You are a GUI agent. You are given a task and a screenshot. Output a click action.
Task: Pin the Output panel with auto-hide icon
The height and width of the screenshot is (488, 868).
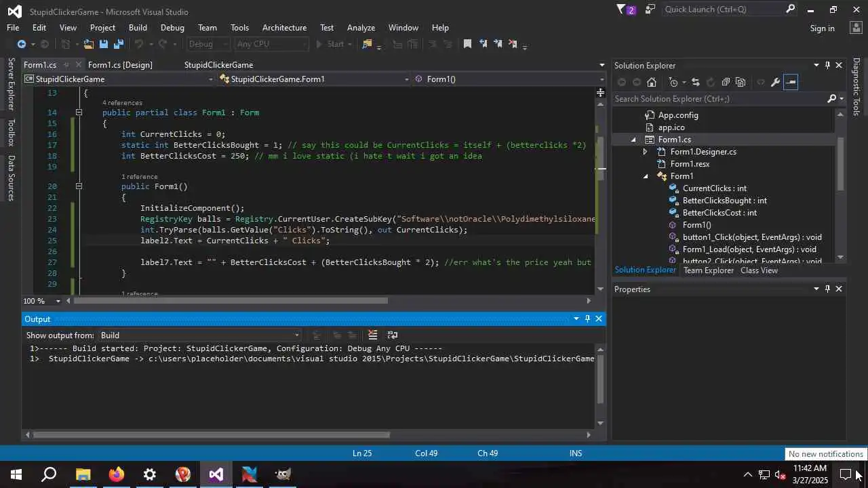587,319
